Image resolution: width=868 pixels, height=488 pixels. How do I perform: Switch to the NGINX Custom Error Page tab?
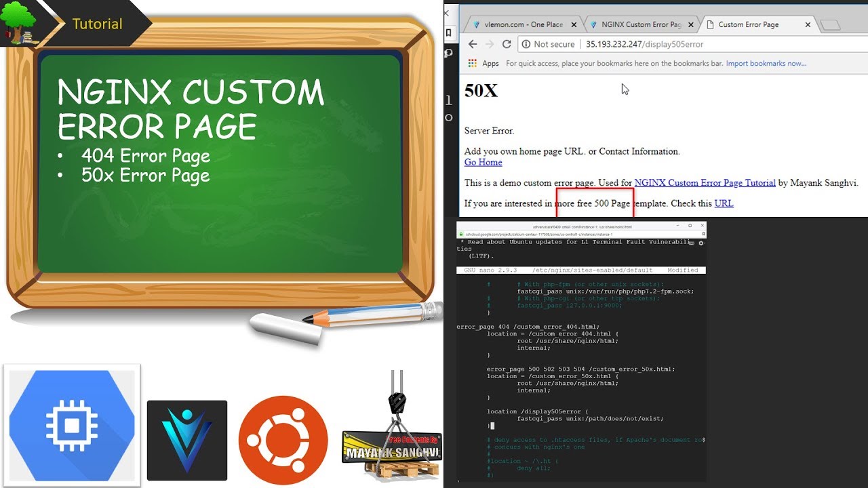click(x=641, y=24)
